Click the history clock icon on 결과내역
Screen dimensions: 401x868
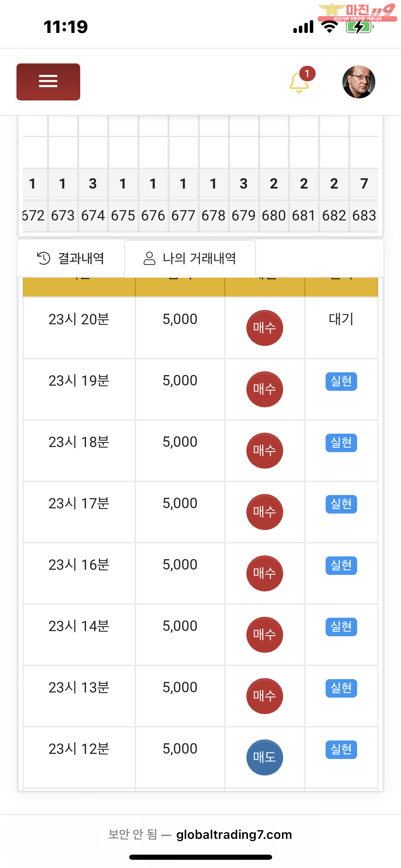point(44,258)
